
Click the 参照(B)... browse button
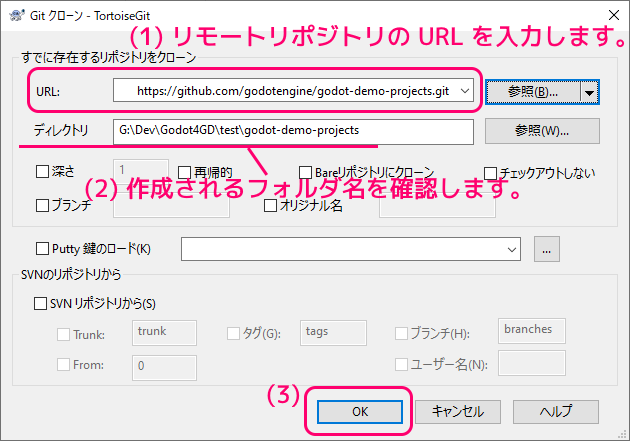[533, 92]
